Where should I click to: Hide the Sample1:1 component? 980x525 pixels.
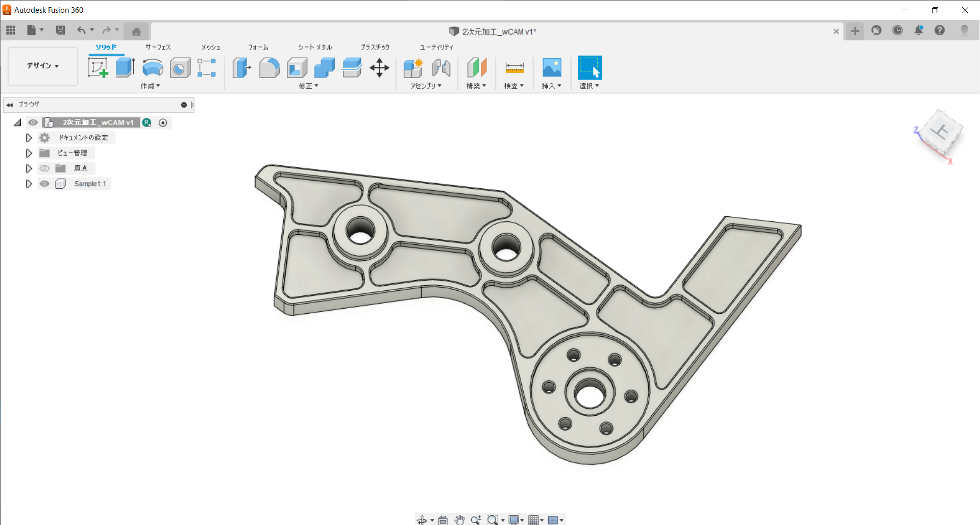pyautogui.click(x=45, y=184)
